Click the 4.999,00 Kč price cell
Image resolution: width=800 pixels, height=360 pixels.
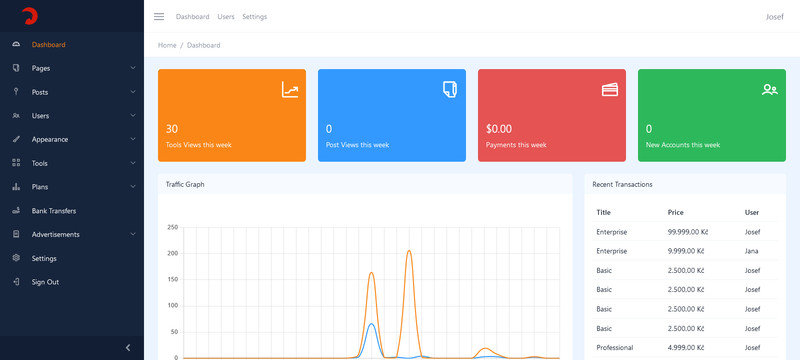coord(686,348)
